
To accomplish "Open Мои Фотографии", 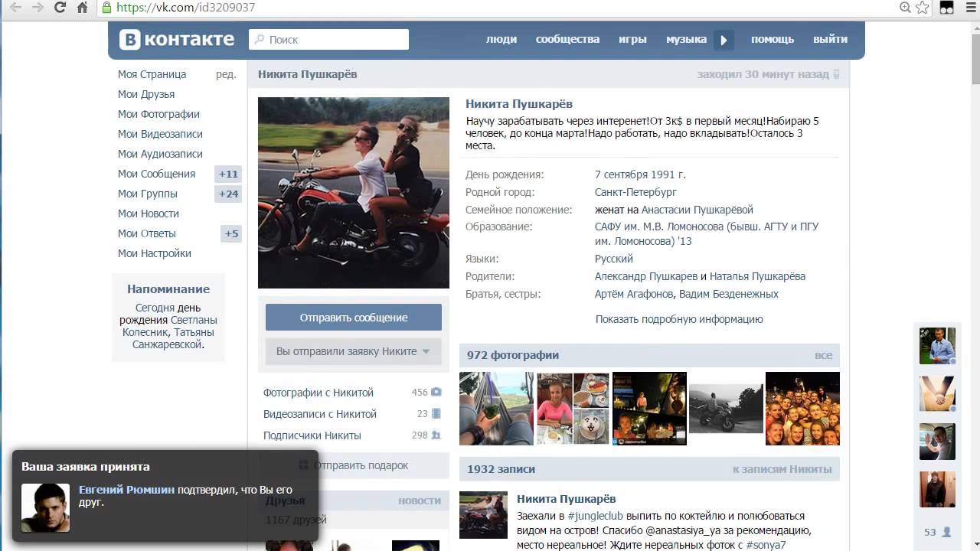I will point(158,114).
